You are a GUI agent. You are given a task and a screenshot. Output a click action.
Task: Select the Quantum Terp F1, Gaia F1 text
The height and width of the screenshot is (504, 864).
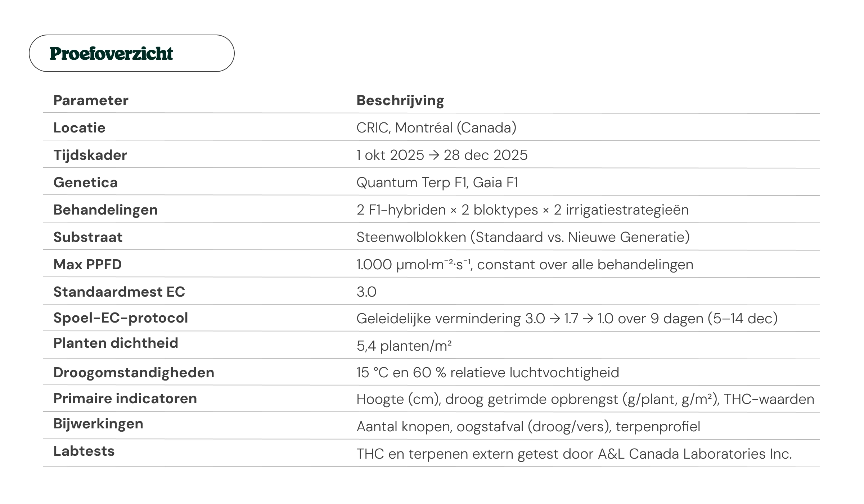tap(437, 183)
